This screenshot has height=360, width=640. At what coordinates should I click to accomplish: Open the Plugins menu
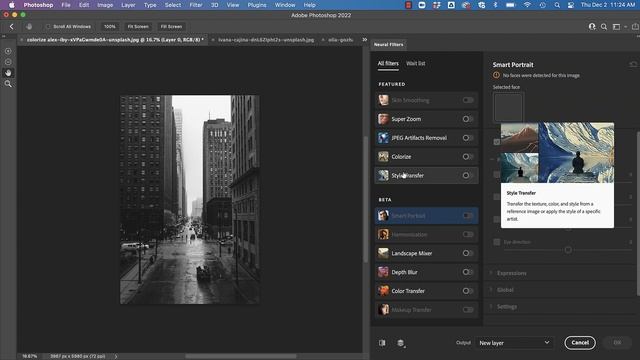pyautogui.click(x=257, y=5)
